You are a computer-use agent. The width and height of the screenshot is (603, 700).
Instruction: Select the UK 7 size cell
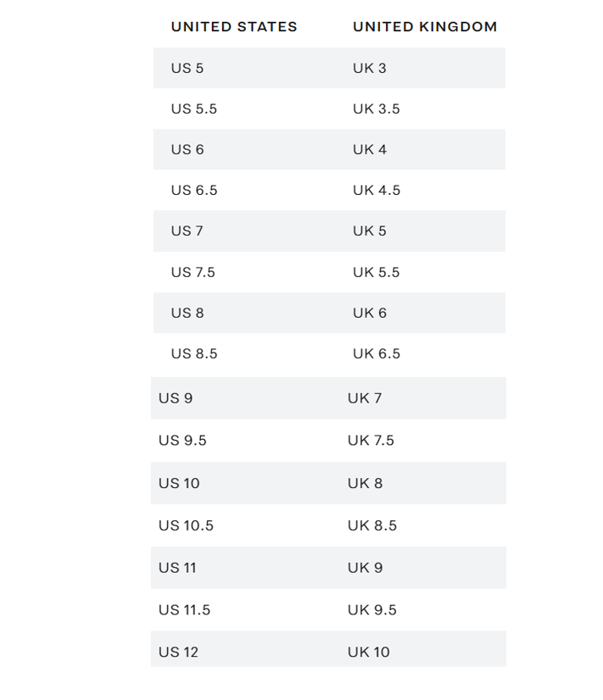pyautogui.click(x=365, y=397)
